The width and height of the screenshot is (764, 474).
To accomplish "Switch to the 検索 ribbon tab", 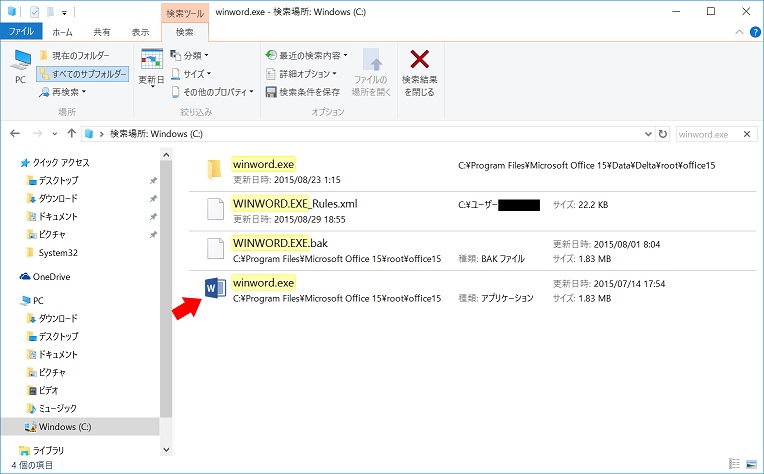I will [185, 32].
